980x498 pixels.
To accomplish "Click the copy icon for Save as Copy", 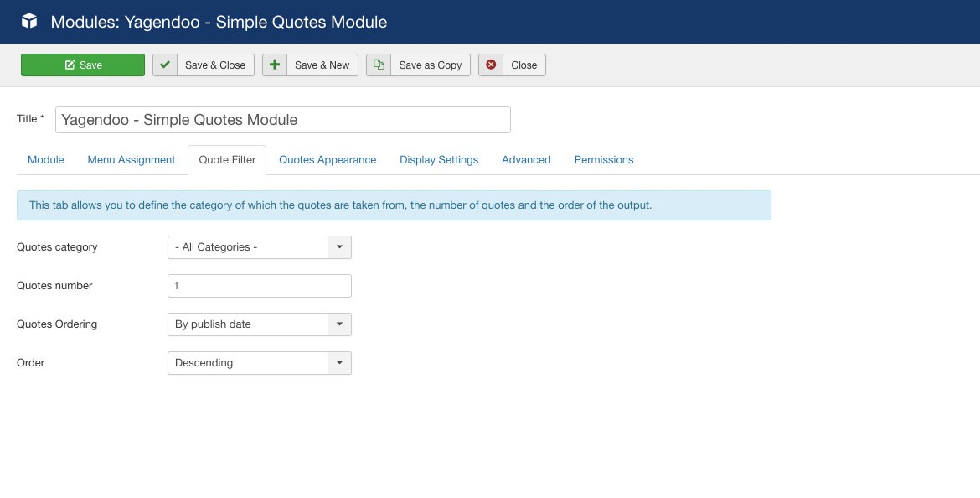I will tap(378, 65).
